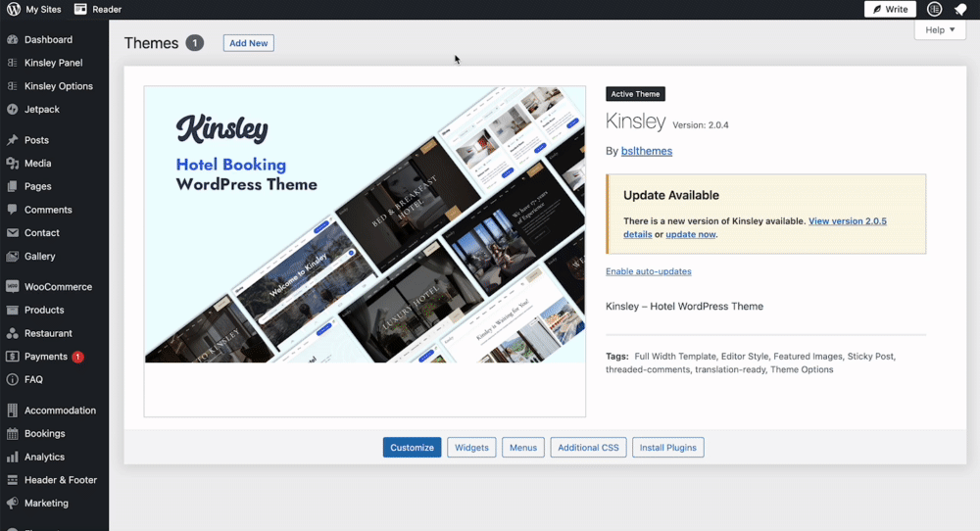Open Marketing in sidebar
980x531 pixels.
click(46, 503)
